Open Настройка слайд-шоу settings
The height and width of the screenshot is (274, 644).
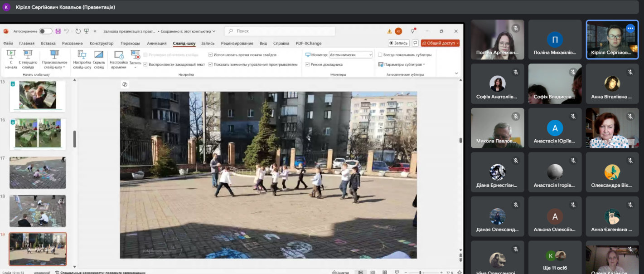(82, 59)
